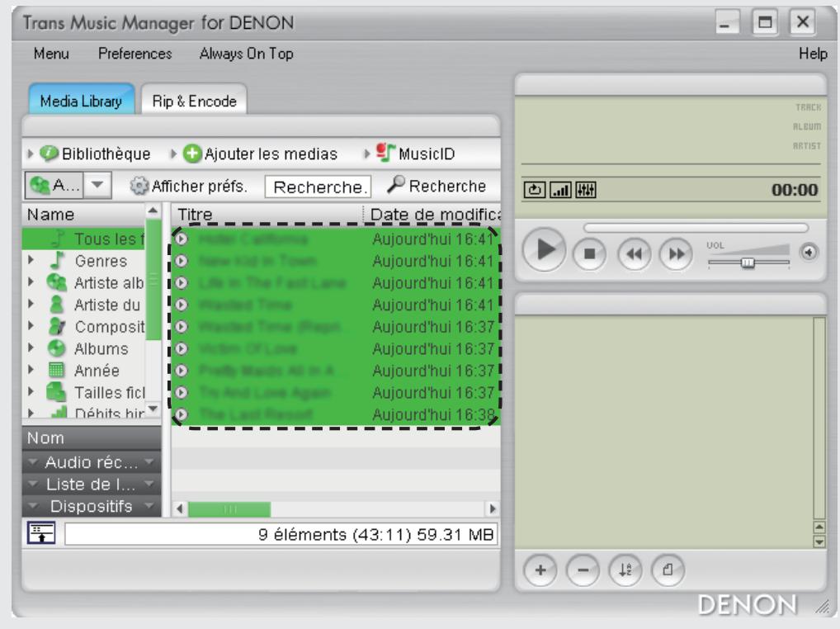Switch to the Media Library tab
840x629 pixels.
click(x=81, y=100)
